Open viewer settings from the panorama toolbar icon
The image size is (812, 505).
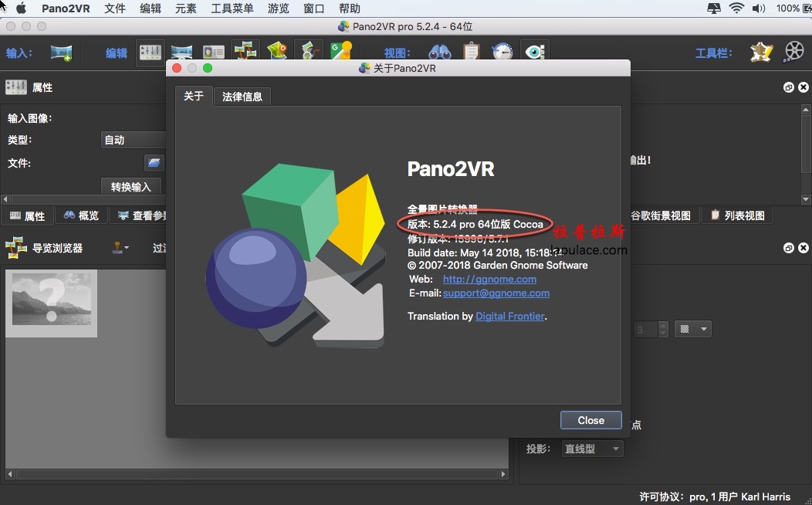(181, 53)
